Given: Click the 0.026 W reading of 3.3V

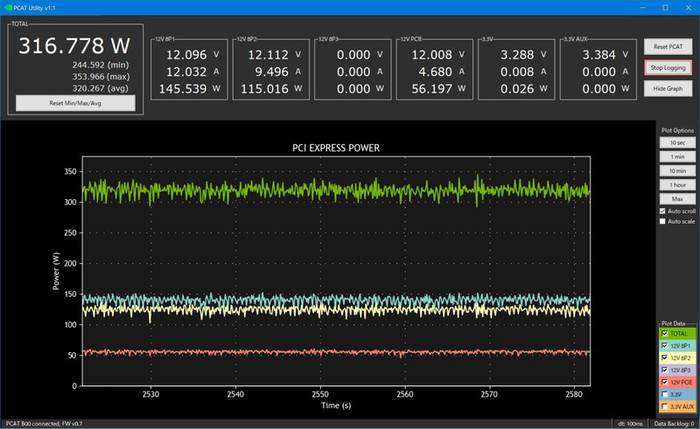Looking at the screenshot, I should pyautogui.click(x=523, y=89).
